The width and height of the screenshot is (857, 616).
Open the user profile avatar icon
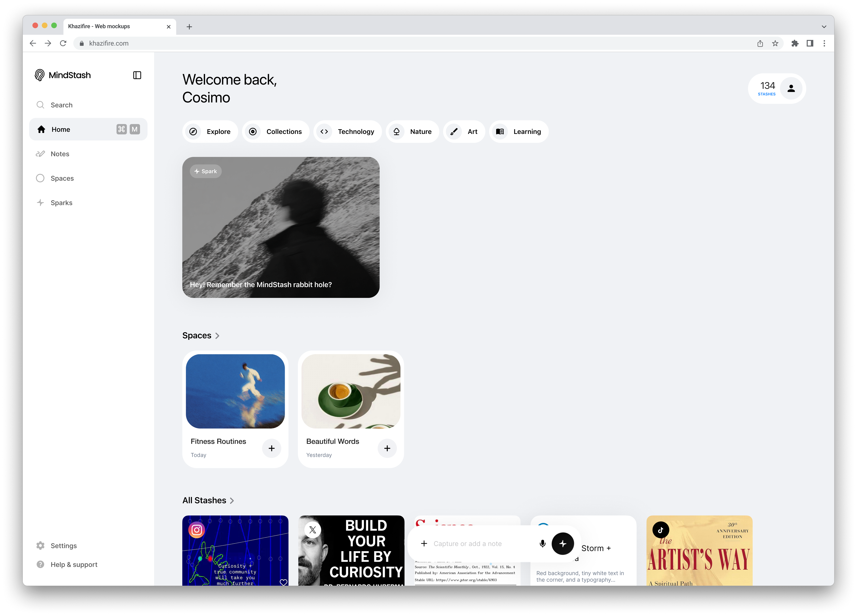tap(791, 88)
